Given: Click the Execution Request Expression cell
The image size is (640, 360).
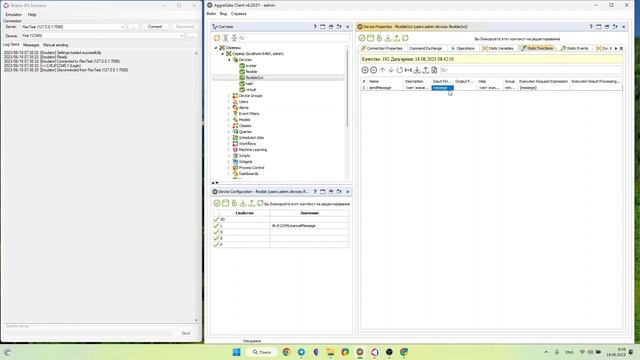Looking at the screenshot, I should [x=543, y=88].
